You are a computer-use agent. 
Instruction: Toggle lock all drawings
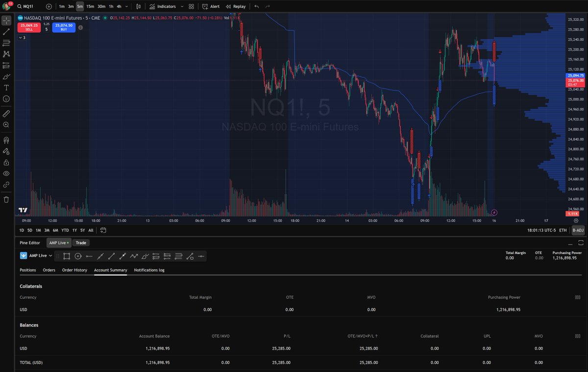(6, 163)
